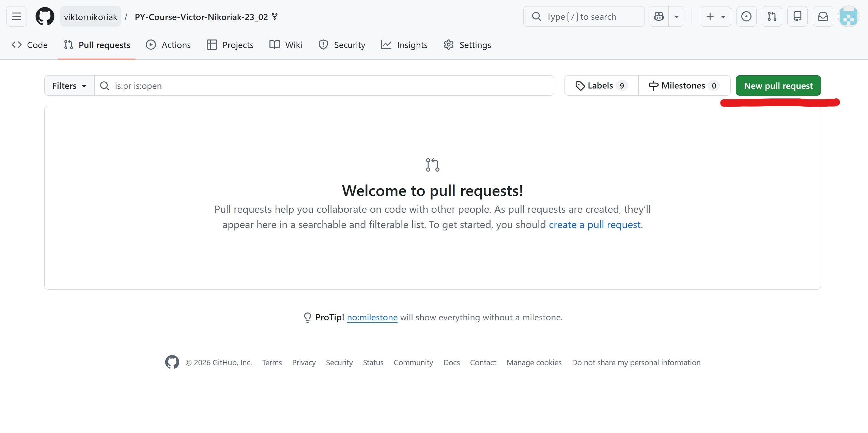868x433 pixels.
Task: Open the Milestones list button
Action: point(684,86)
